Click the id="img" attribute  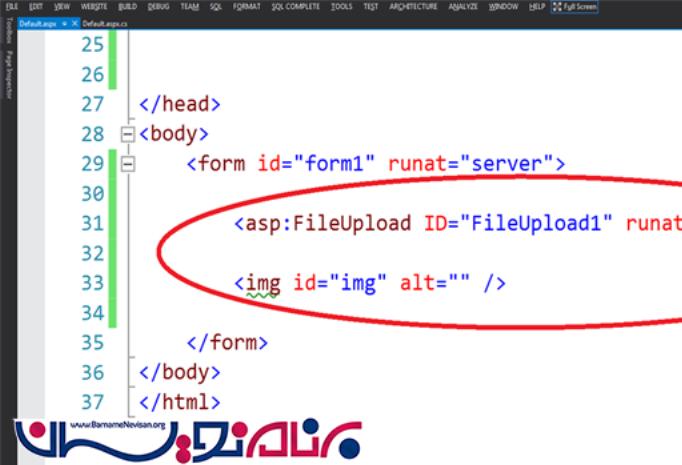click(x=340, y=283)
